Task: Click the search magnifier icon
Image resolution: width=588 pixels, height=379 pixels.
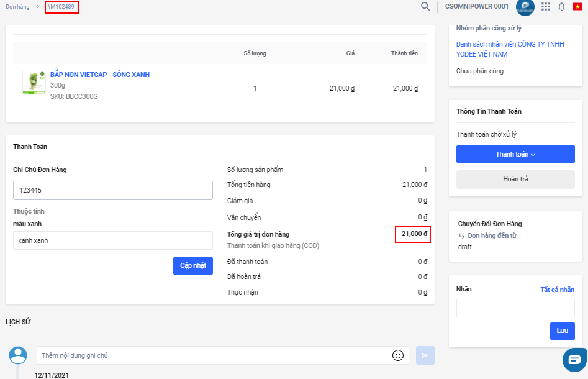Action: [x=425, y=7]
